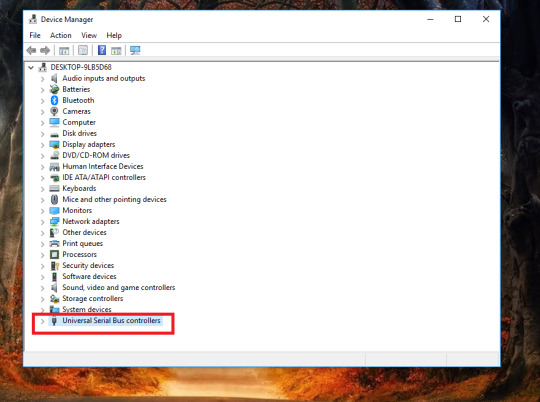Click the Back arrow toolbar icon
Screen dimensions: 540x402
[x=31, y=51]
